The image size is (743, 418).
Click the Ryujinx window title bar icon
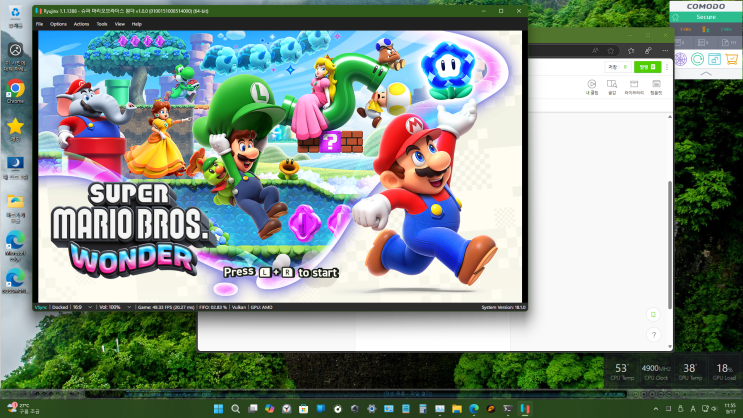[38, 10]
